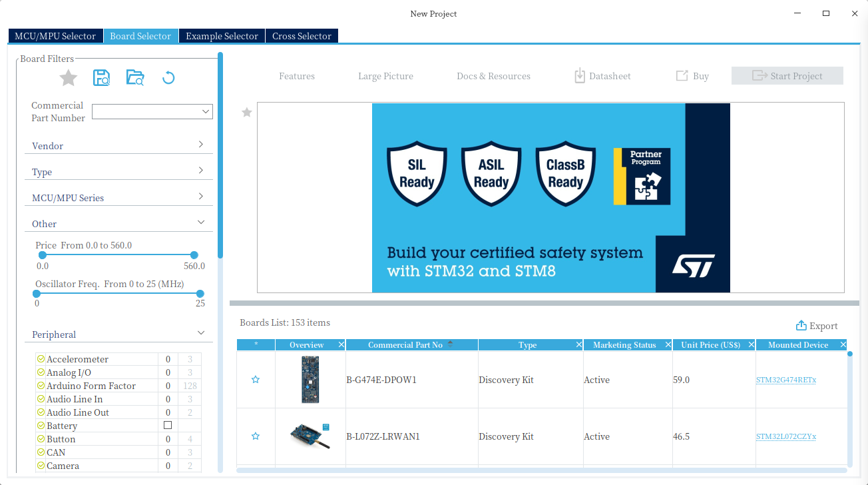Select the B-G474E-DPOW1 part number cell
Screen dimensions: 868x485
(x=412, y=380)
